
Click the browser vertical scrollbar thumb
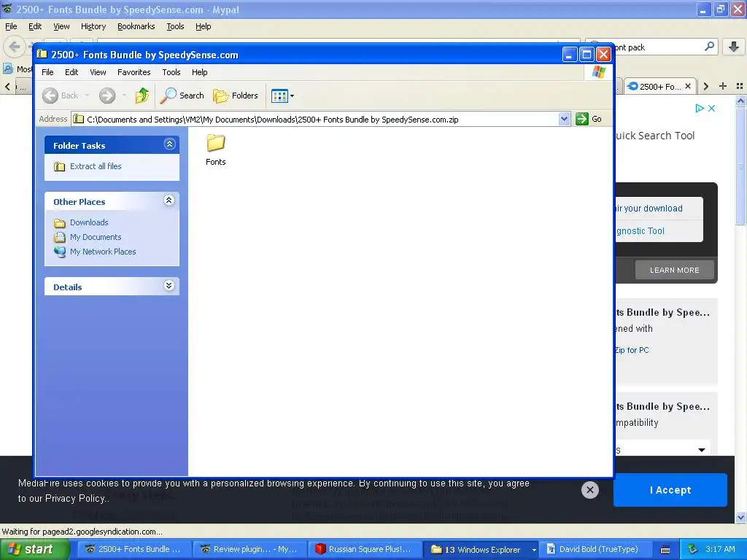pyautogui.click(x=740, y=166)
